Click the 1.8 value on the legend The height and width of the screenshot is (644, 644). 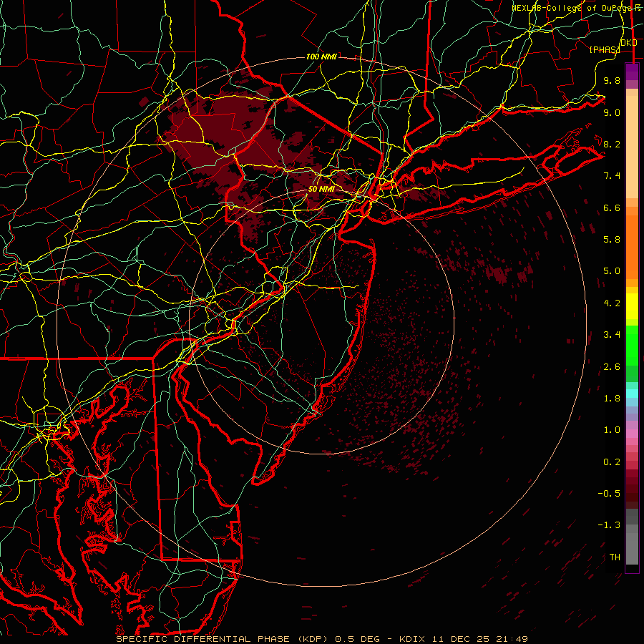pos(612,399)
